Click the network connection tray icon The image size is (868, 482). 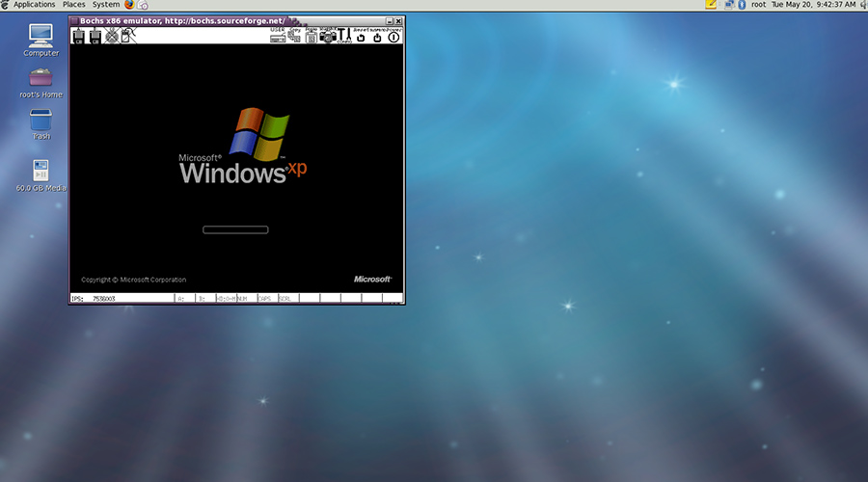pos(729,5)
